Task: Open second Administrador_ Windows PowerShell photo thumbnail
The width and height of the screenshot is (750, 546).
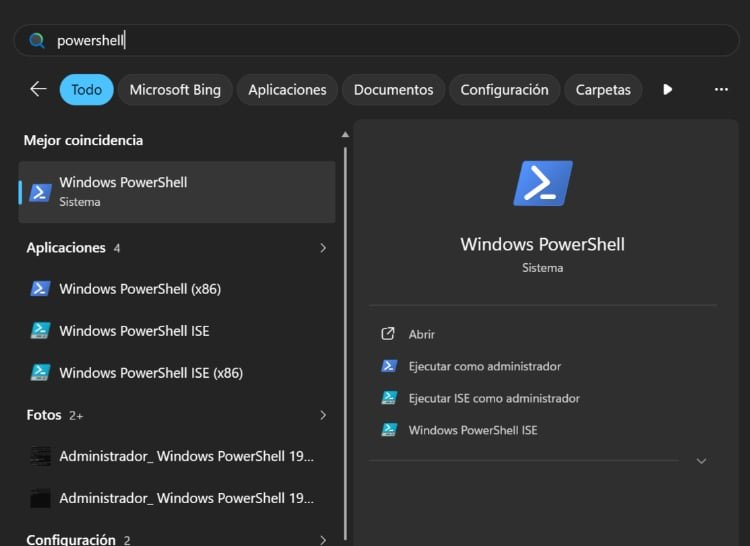Action: [x=40, y=498]
